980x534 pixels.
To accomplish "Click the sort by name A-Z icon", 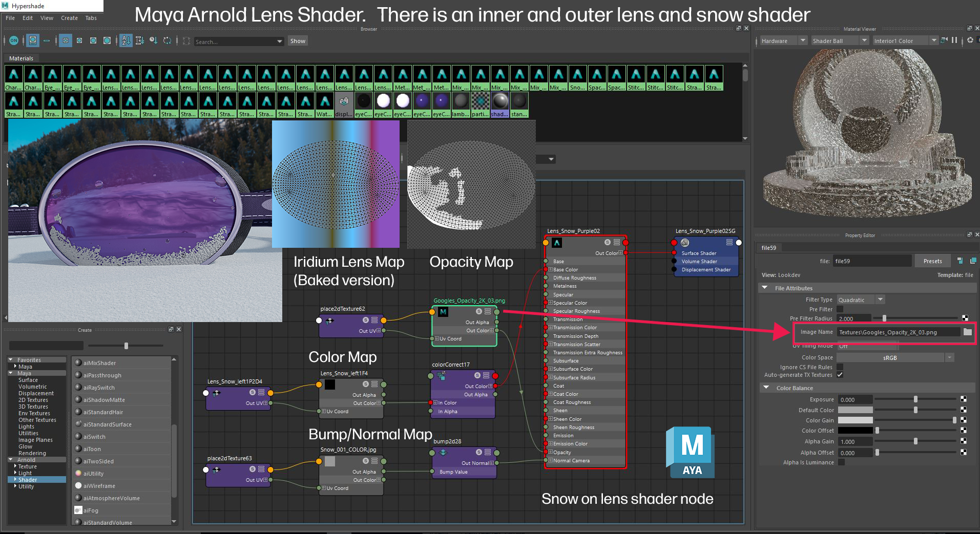I will pyautogui.click(x=126, y=40).
